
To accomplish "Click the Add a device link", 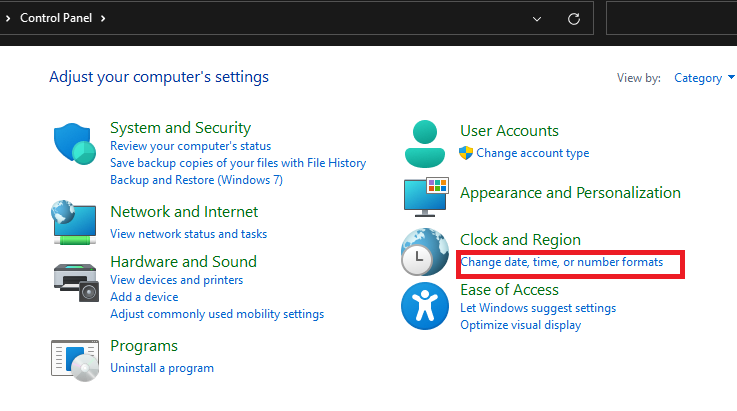I will point(144,297).
